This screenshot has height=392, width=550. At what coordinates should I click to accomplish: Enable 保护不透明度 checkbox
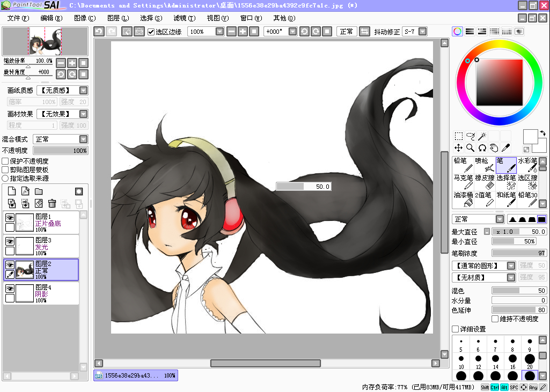point(5,161)
